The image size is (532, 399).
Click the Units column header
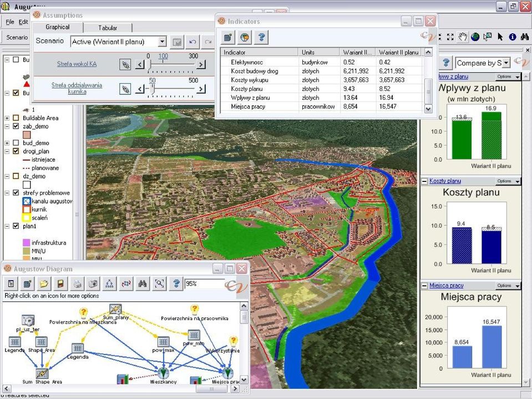click(318, 52)
